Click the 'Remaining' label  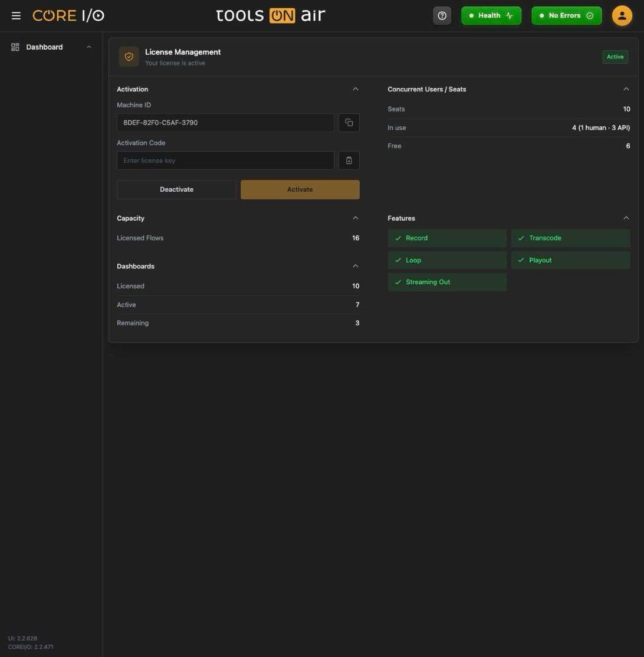click(x=133, y=323)
